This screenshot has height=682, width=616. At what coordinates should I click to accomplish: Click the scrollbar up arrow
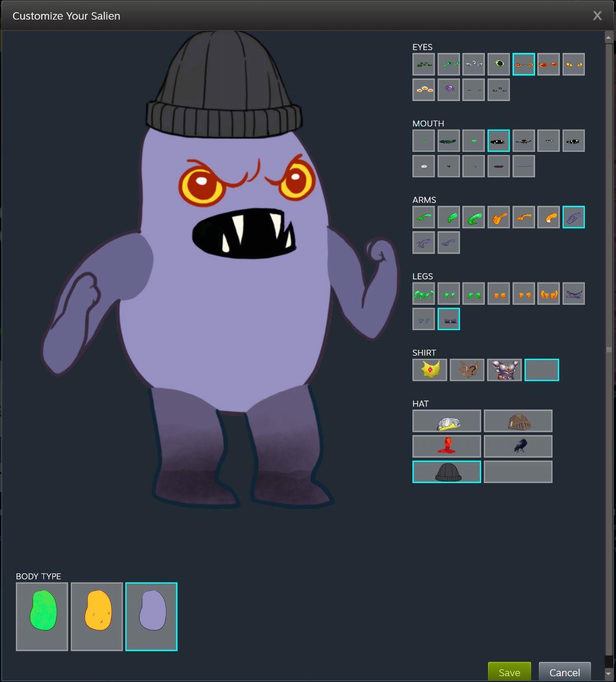609,37
